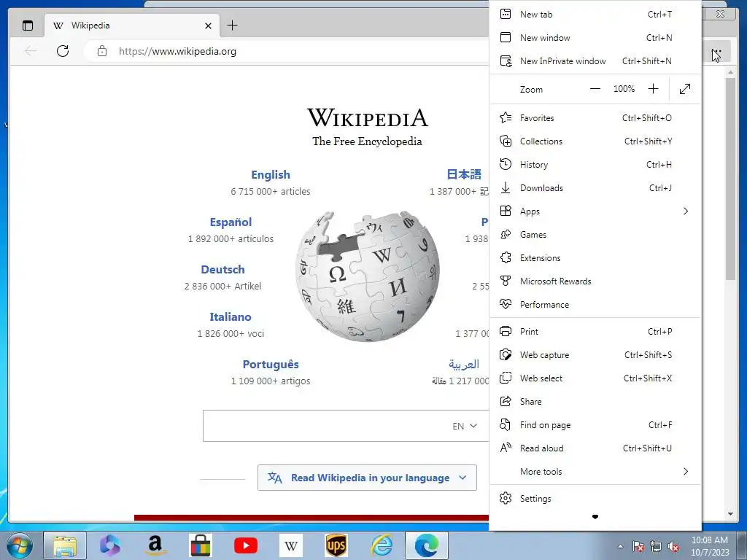
Task: Open Português Wikipedia link
Action: tap(271, 365)
